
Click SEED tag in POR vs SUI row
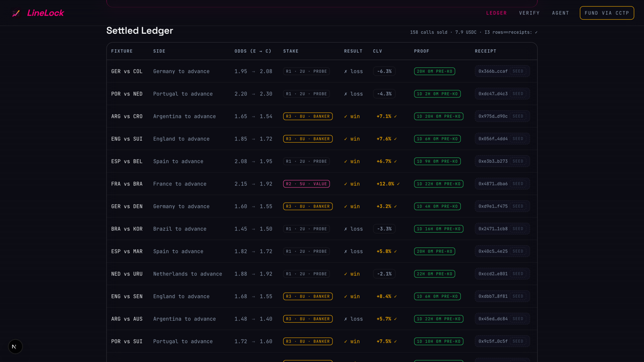click(518, 341)
